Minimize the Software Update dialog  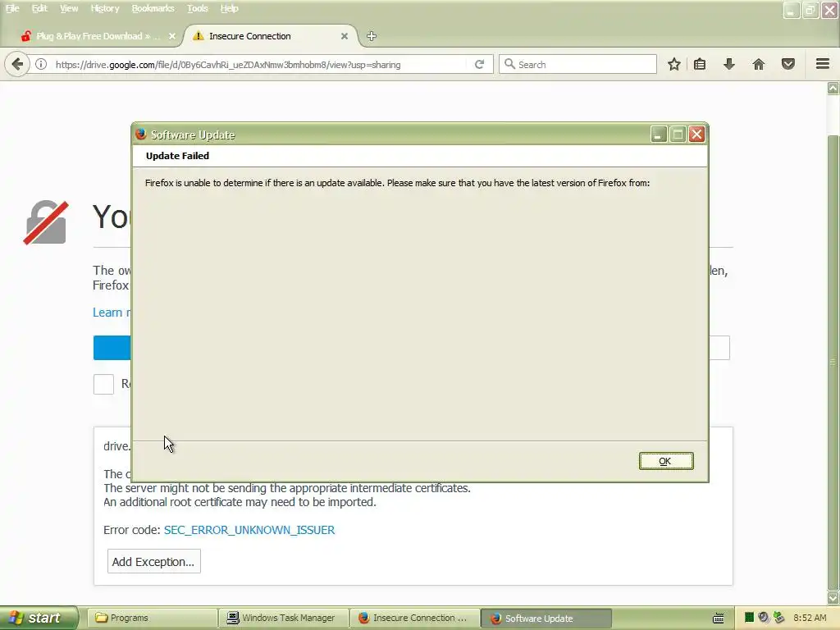(x=659, y=135)
